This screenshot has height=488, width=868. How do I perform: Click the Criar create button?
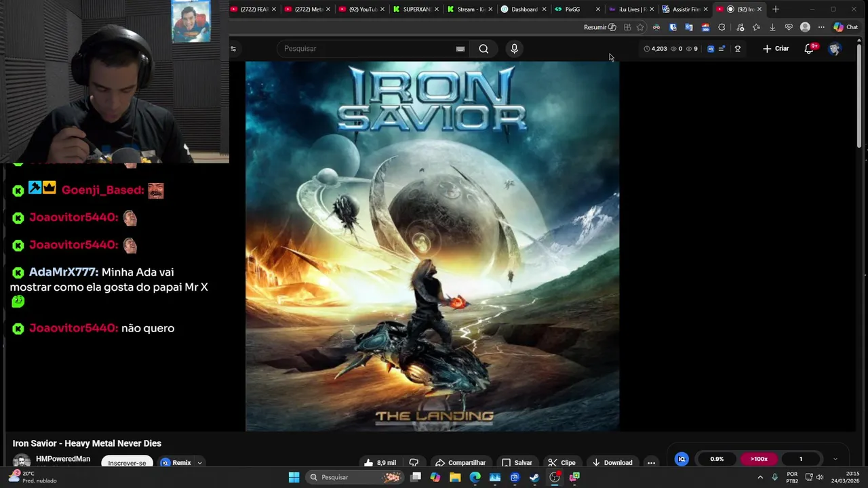click(x=776, y=49)
